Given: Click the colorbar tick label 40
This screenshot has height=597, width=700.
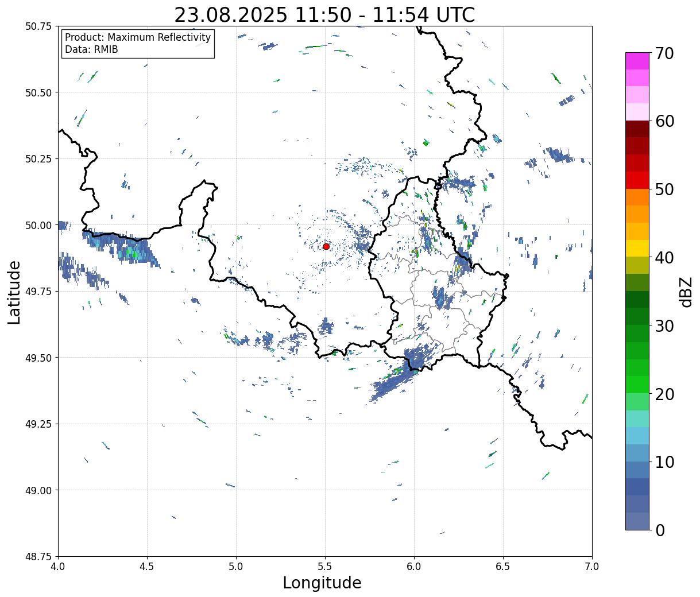Looking at the screenshot, I should (665, 257).
